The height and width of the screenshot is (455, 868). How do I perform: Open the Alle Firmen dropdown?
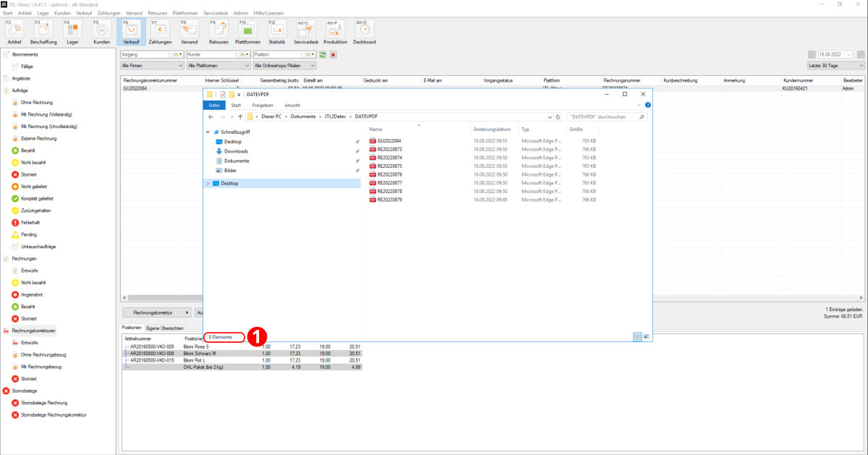(152, 66)
